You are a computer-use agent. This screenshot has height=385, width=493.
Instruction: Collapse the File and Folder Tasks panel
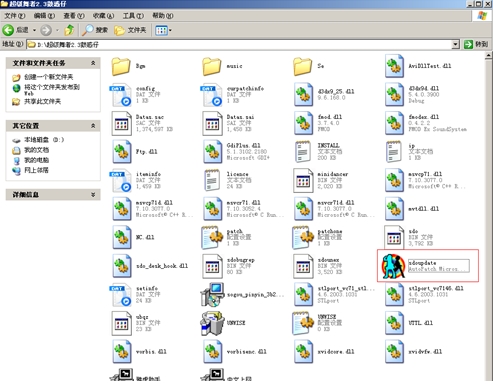[93, 63]
